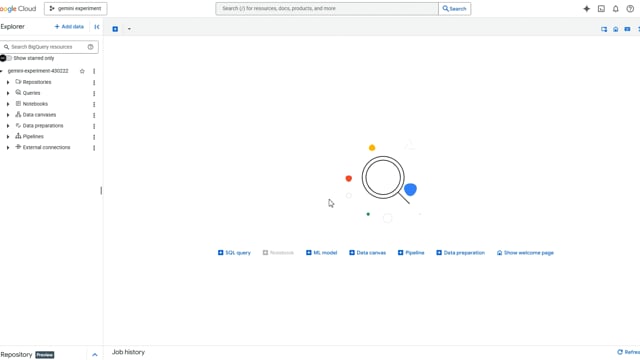640x360 pixels.
Task: Click the Search BigQuery resources field
Action: (49, 47)
